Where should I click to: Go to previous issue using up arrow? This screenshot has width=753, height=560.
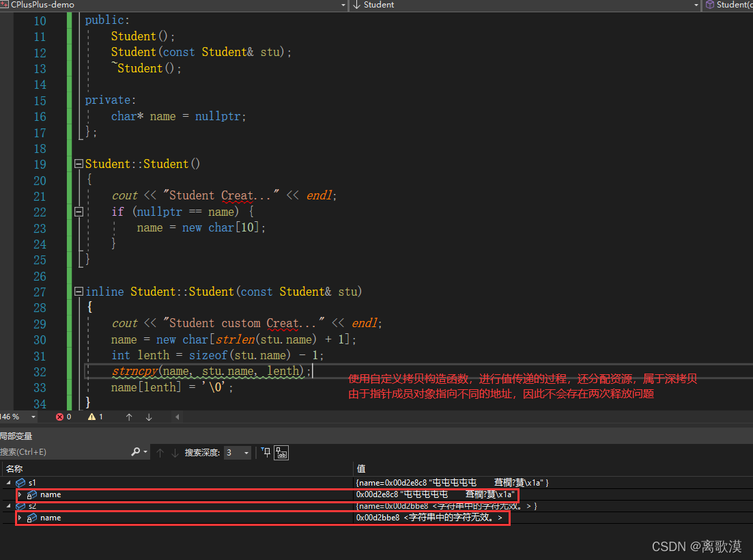(129, 417)
